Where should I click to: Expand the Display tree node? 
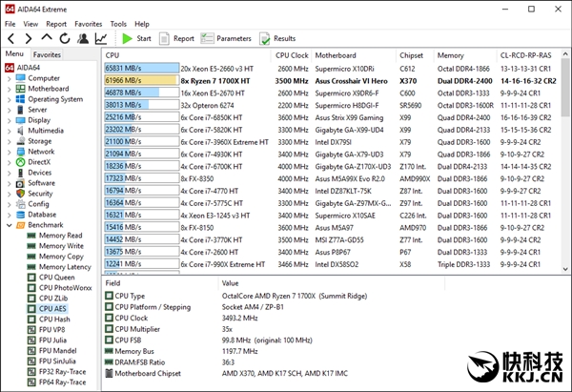pos(10,120)
